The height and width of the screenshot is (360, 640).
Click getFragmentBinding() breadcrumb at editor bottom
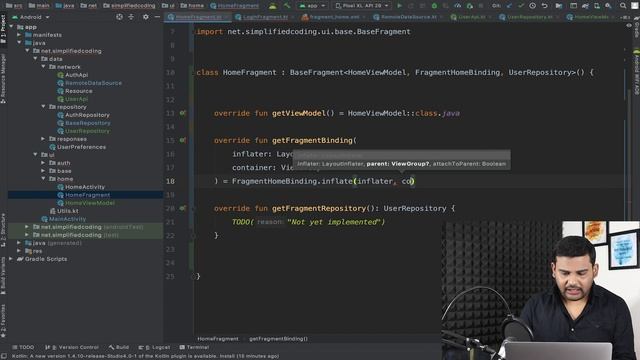[x=278, y=339]
